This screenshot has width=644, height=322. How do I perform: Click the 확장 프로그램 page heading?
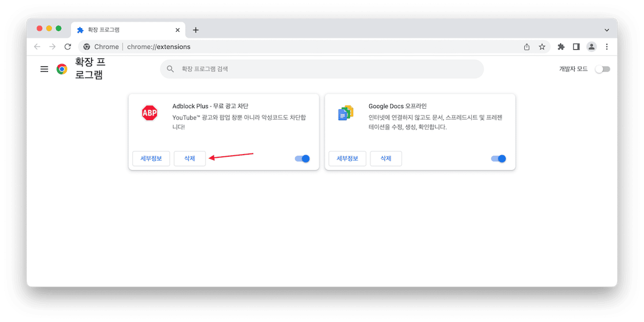coord(90,69)
